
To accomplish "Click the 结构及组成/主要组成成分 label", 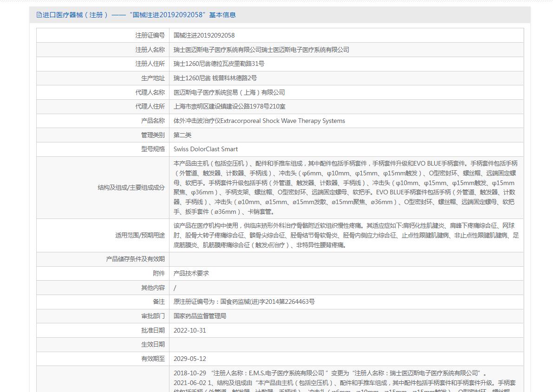I will 131,187.
